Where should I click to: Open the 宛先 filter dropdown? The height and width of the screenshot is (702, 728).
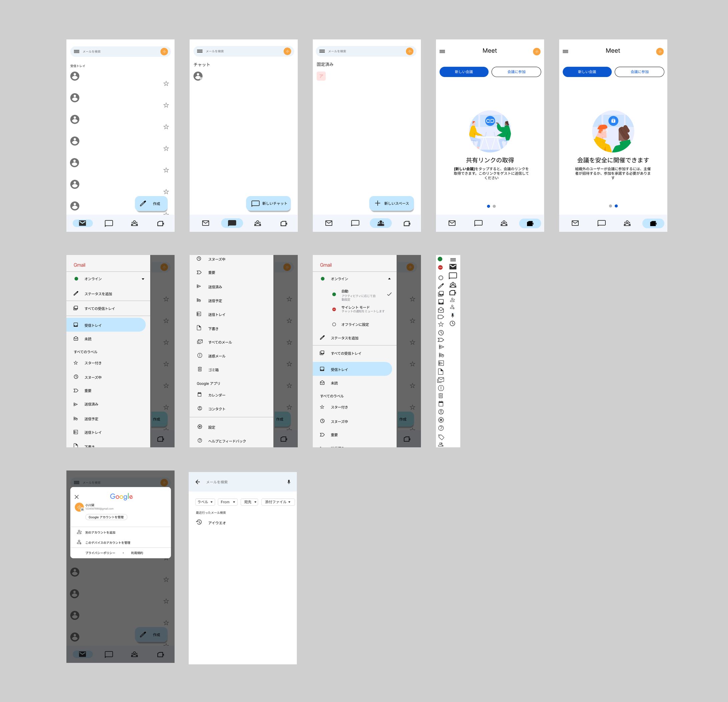pos(249,502)
